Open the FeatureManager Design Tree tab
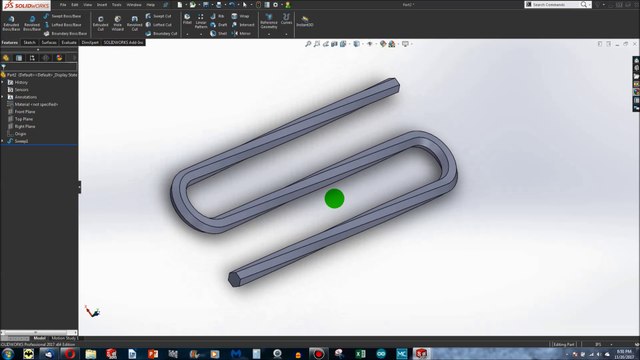Screen dimensions: 640x360 point(6,58)
